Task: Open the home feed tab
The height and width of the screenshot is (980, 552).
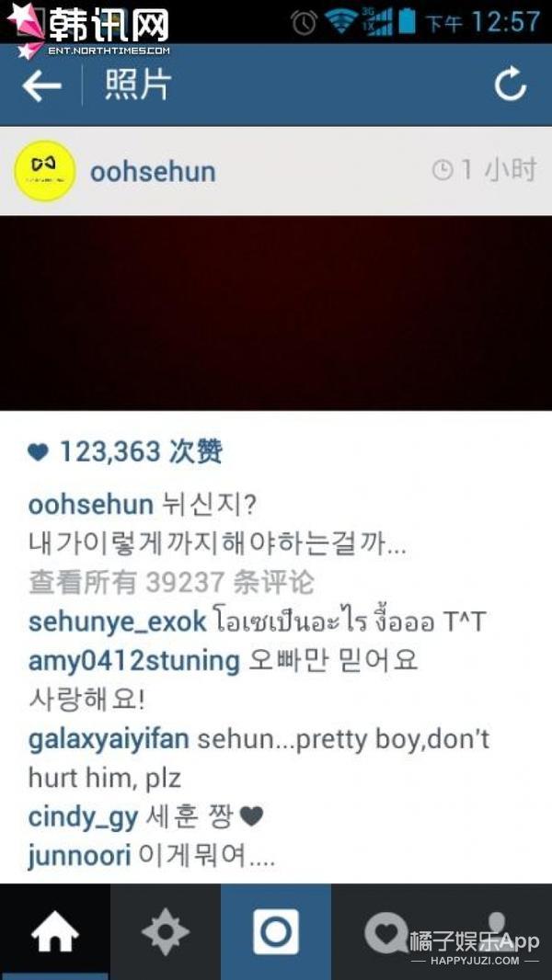Action: pos(55,933)
